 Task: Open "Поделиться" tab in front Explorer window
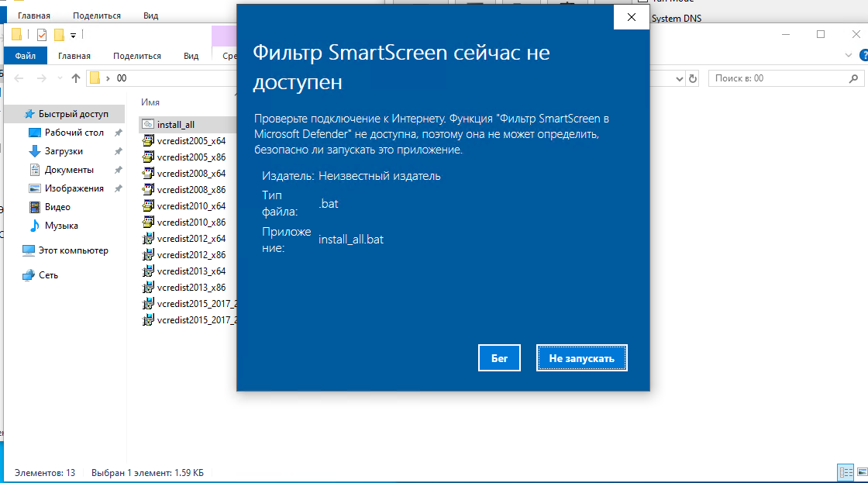pyautogui.click(x=136, y=56)
